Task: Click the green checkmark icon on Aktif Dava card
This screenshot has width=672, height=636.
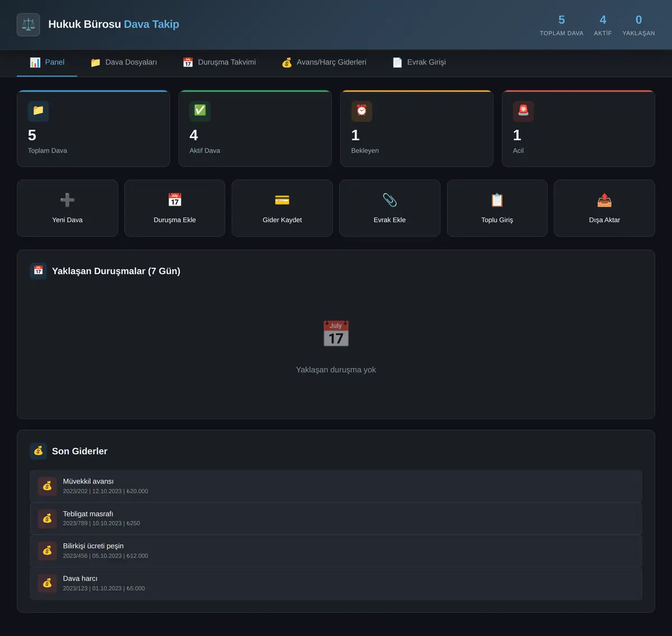Action: [200, 111]
